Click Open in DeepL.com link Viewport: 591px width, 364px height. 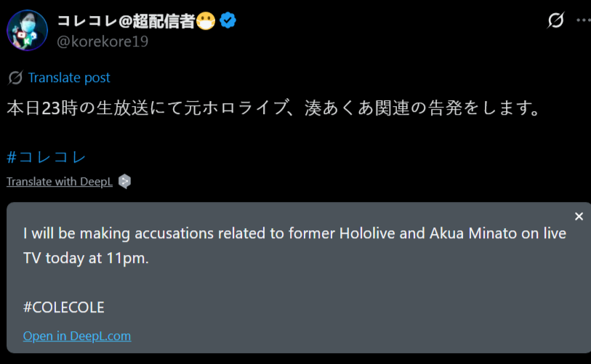point(77,336)
